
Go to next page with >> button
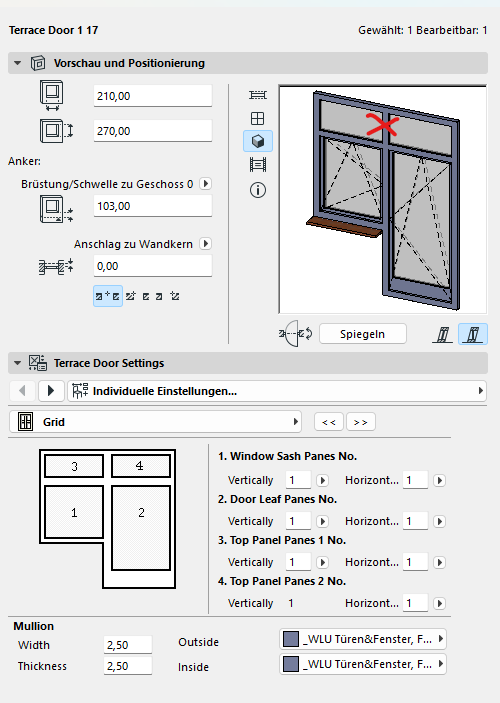(x=361, y=422)
